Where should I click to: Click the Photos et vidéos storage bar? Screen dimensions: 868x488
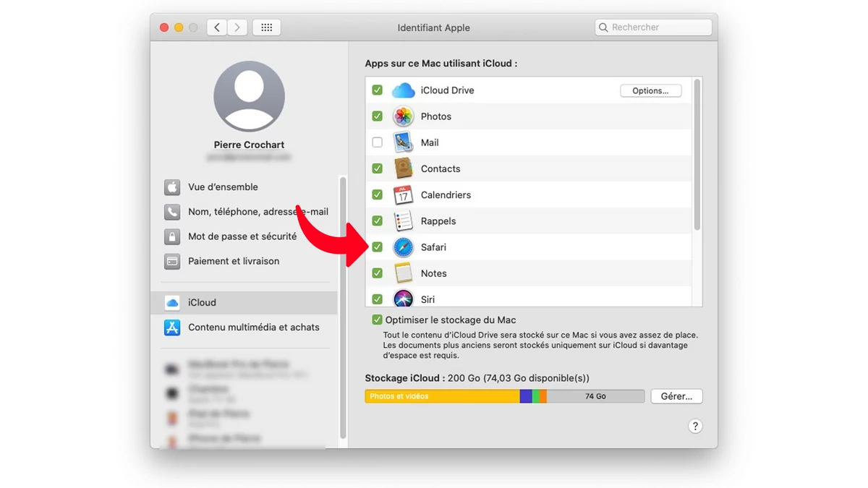[x=441, y=396]
